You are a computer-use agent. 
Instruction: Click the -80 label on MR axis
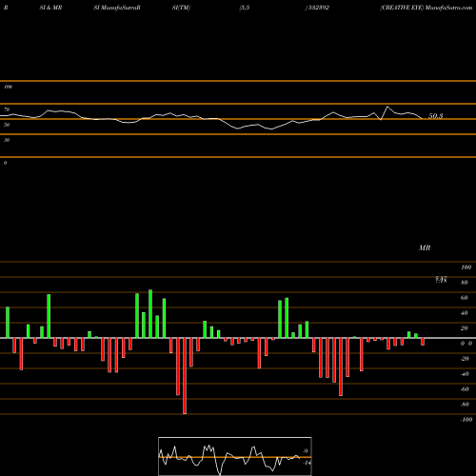tap(465, 405)
